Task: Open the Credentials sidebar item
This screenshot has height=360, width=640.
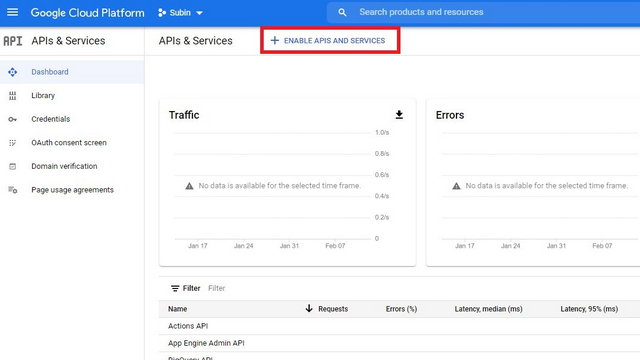Action: (72, 119)
